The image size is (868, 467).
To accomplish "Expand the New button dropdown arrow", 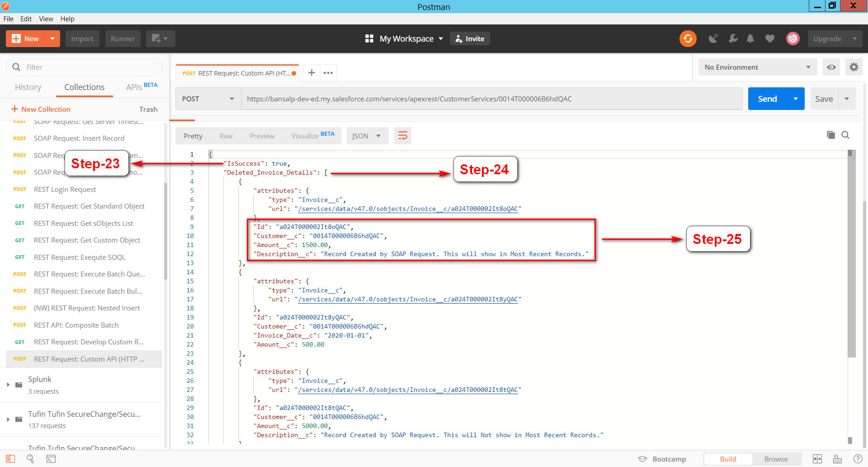I will pyautogui.click(x=52, y=39).
